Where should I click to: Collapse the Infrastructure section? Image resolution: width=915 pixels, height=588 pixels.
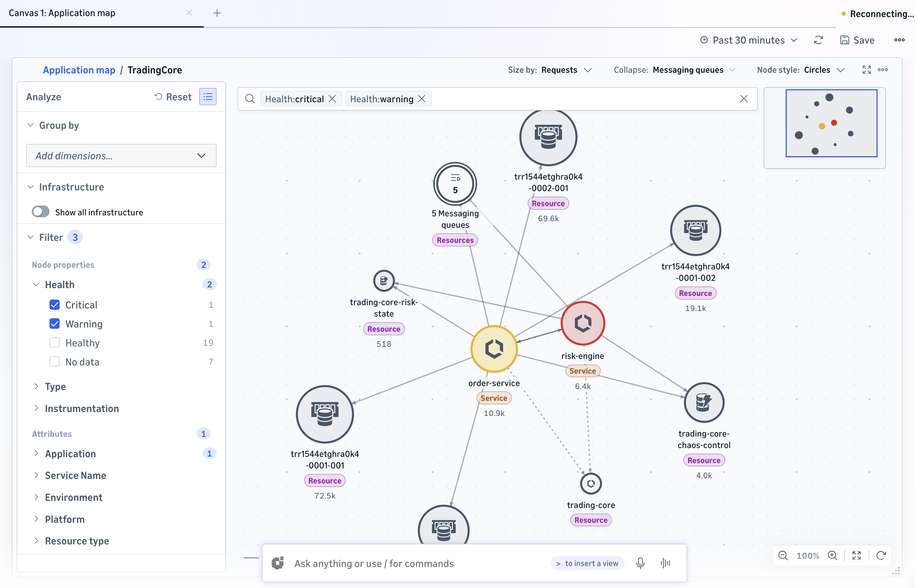click(30, 187)
